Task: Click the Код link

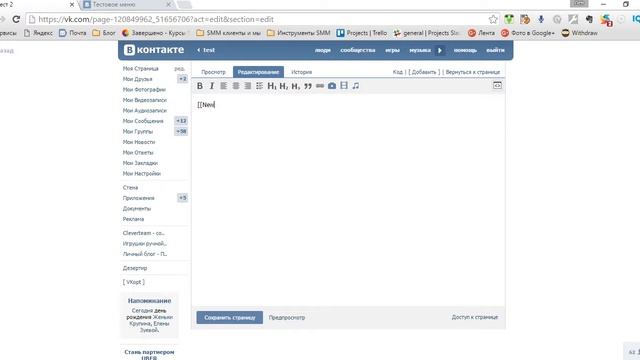Action: point(398,72)
